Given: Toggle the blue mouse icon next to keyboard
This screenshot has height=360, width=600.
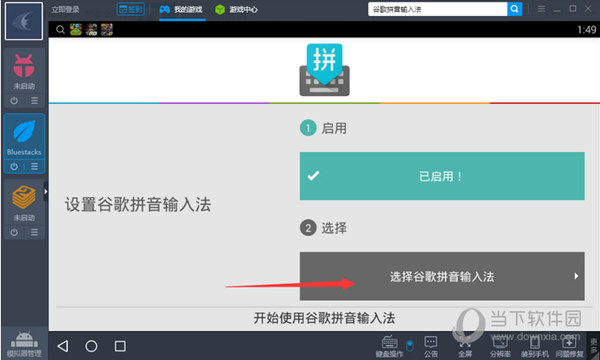Looking at the screenshot, I should (409, 345).
